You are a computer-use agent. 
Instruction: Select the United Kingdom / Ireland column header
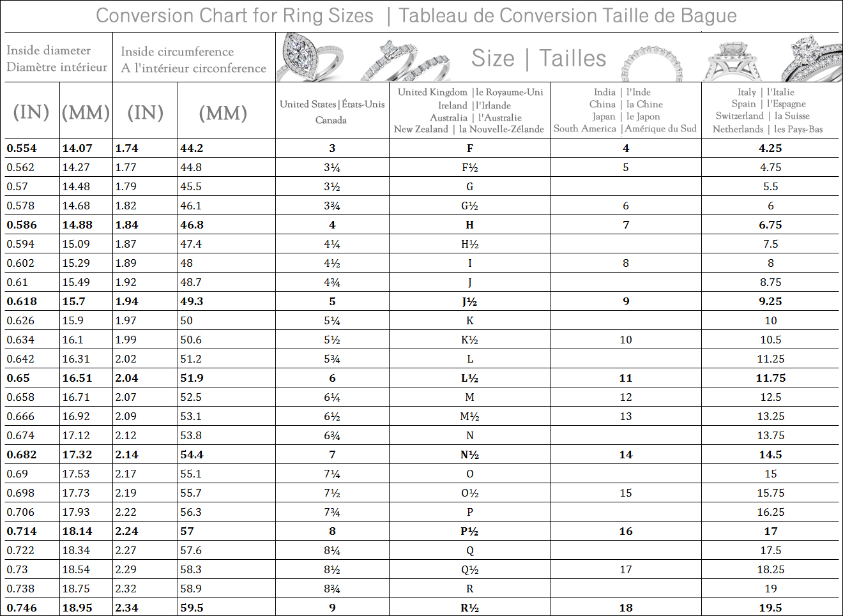click(x=470, y=110)
